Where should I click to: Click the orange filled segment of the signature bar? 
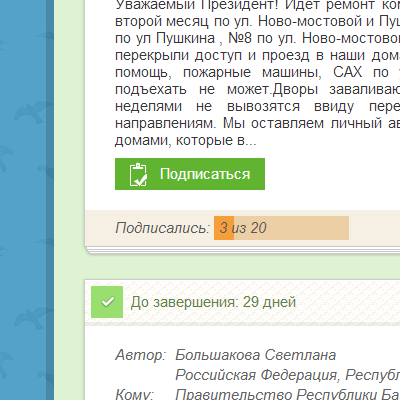224,228
